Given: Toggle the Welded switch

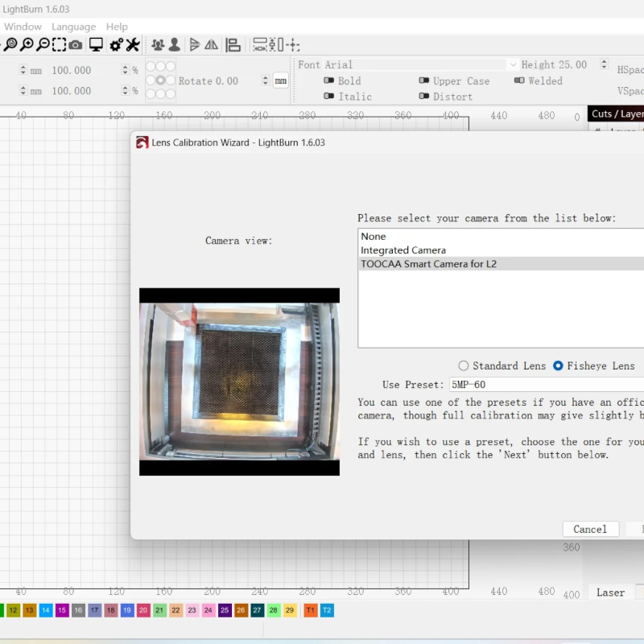Looking at the screenshot, I should (519, 80).
